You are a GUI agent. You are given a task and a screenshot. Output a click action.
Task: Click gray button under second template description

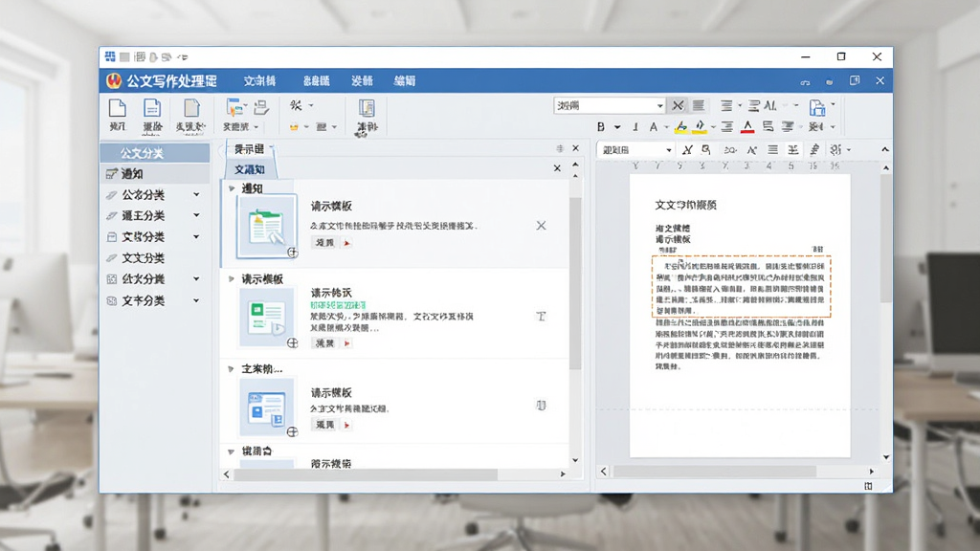[324, 343]
